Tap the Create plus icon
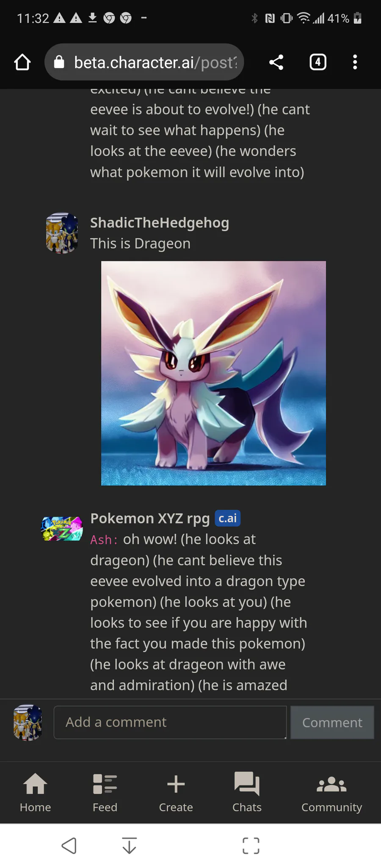381x868 pixels. tap(176, 784)
